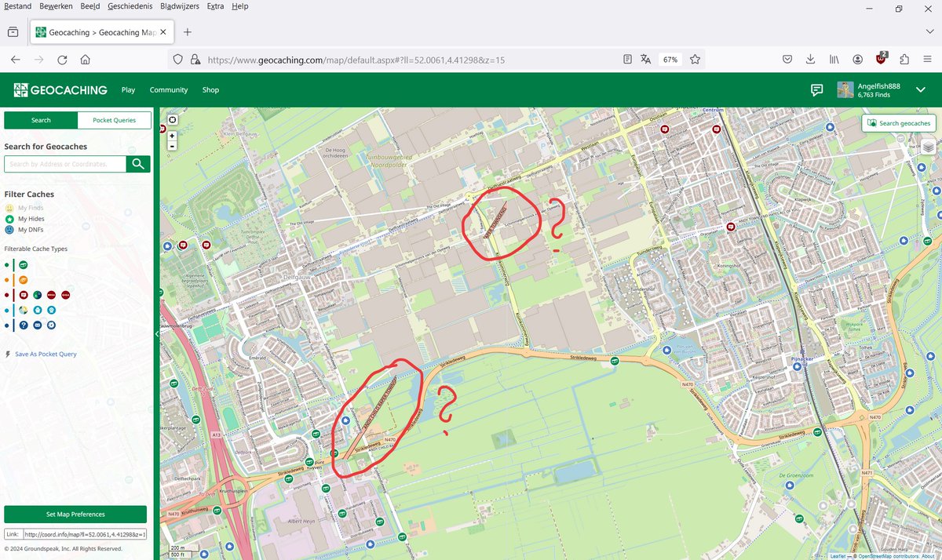Open the Community menu

[x=169, y=89]
